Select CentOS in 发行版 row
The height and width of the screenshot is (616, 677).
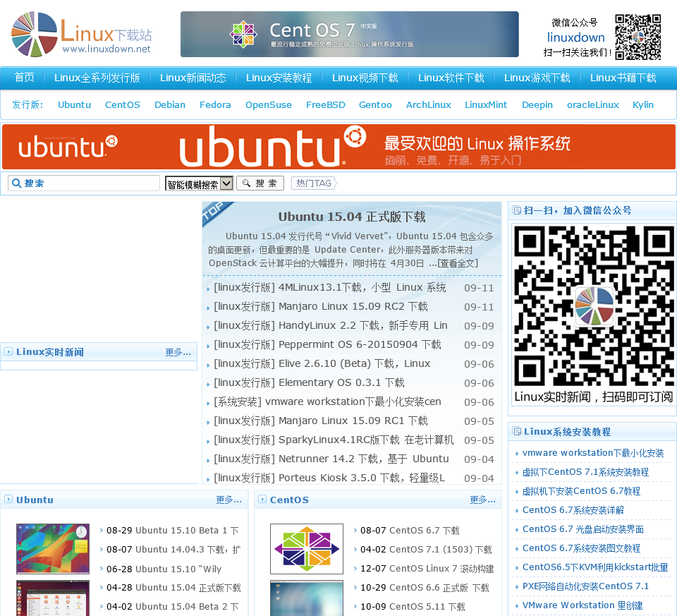123,104
